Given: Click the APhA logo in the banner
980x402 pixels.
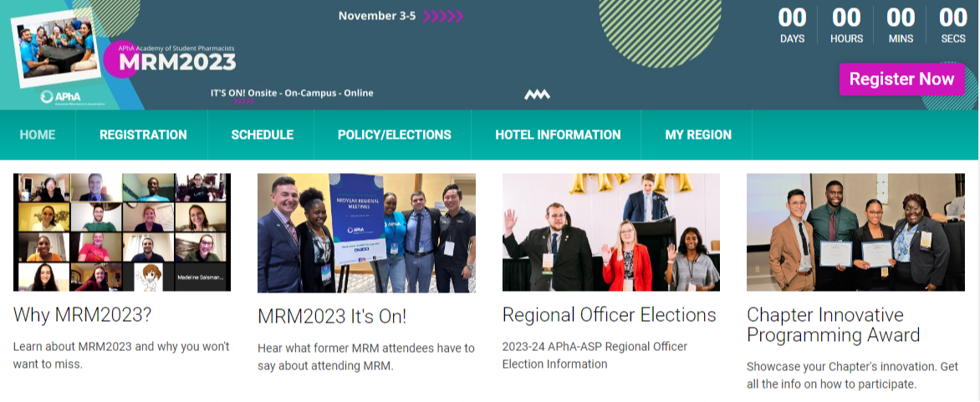Looking at the screenshot, I should coord(59,97).
